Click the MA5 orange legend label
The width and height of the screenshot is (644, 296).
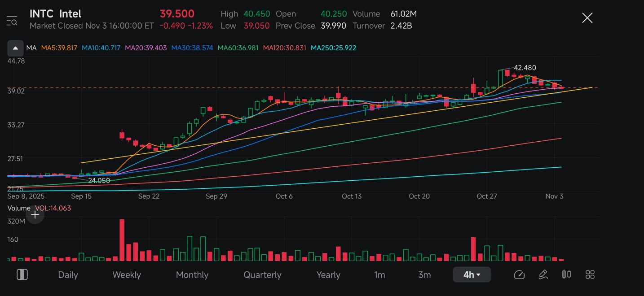click(59, 48)
